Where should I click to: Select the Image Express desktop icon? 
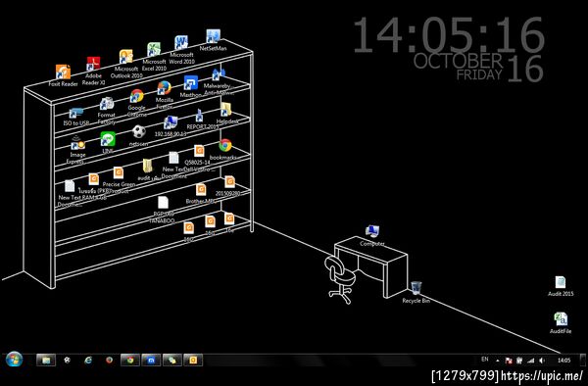coord(77,144)
